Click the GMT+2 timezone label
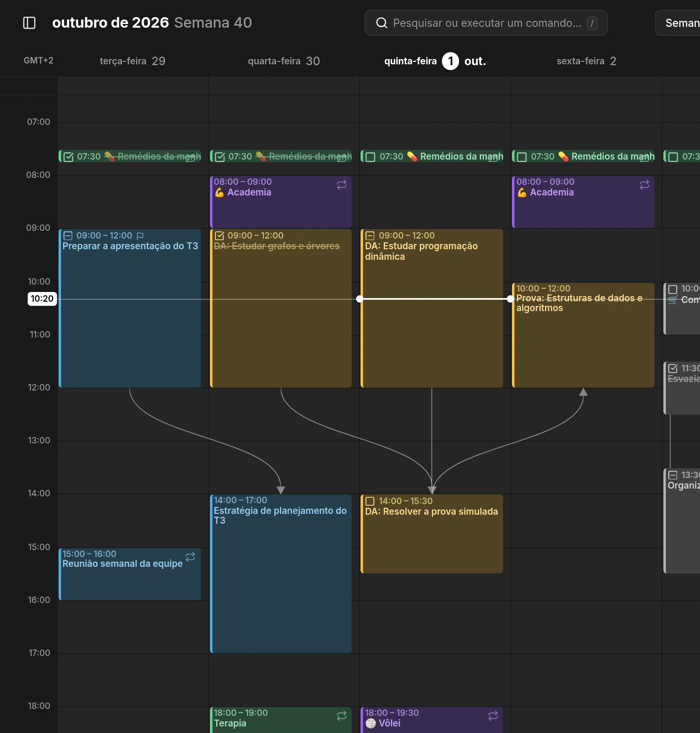Screen dimensions: 700x733 click(x=39, y=61)
